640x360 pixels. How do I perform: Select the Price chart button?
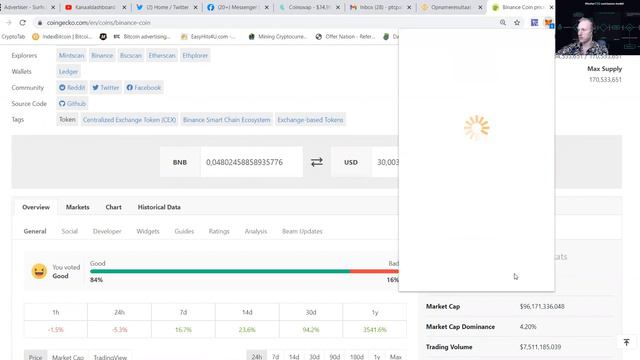click(36, 357)
